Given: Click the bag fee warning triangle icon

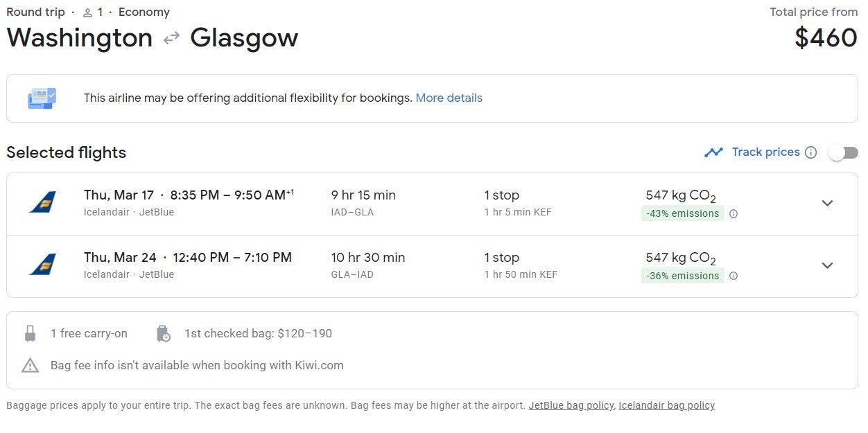Looking at the screenshot, I should coord(30,365).
